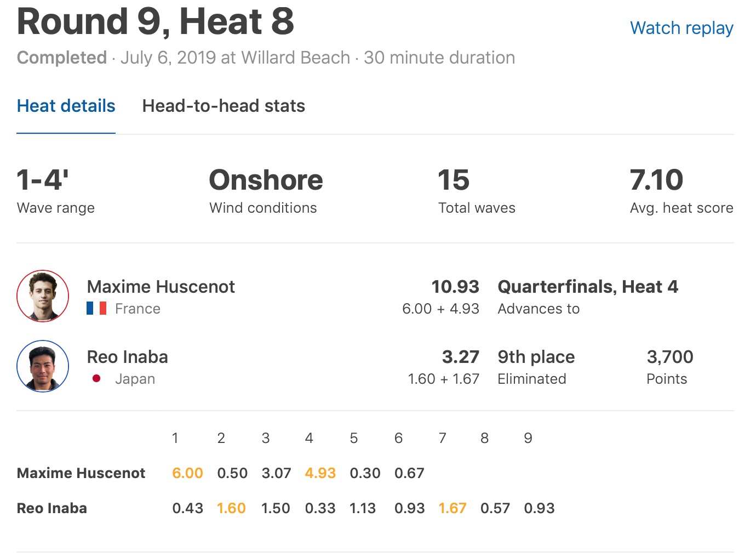Select Inaba's highlighted 1.67 wave score
The image size is (756, 557).
[453, 508]
